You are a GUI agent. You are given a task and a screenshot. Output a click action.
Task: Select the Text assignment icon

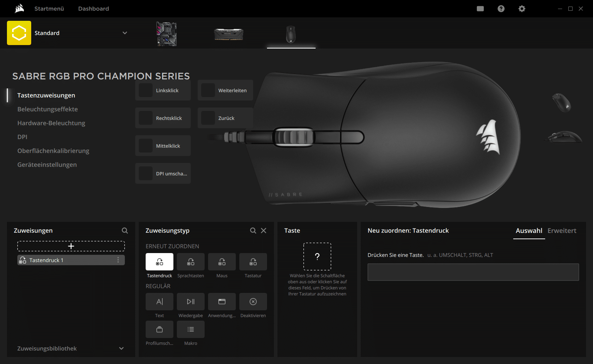click(160, 302)
